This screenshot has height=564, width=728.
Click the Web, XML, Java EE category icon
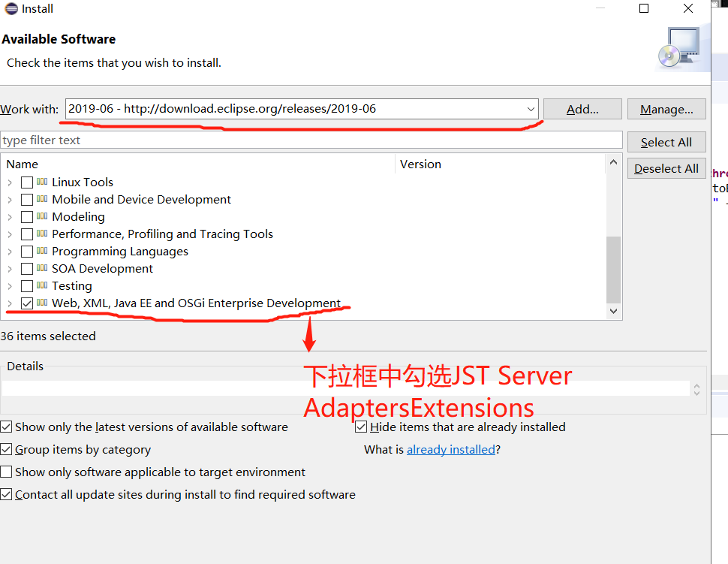point(42,303)
